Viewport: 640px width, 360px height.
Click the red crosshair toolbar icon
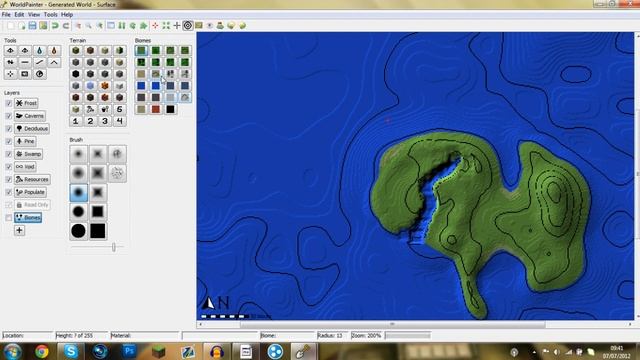pos(155,26)
